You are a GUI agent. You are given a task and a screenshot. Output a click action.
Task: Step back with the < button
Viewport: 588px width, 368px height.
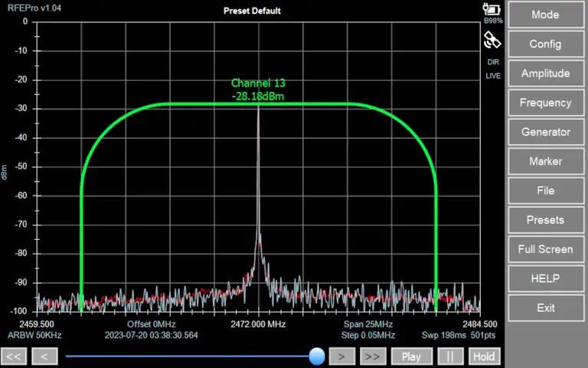(x=45, y=356)
